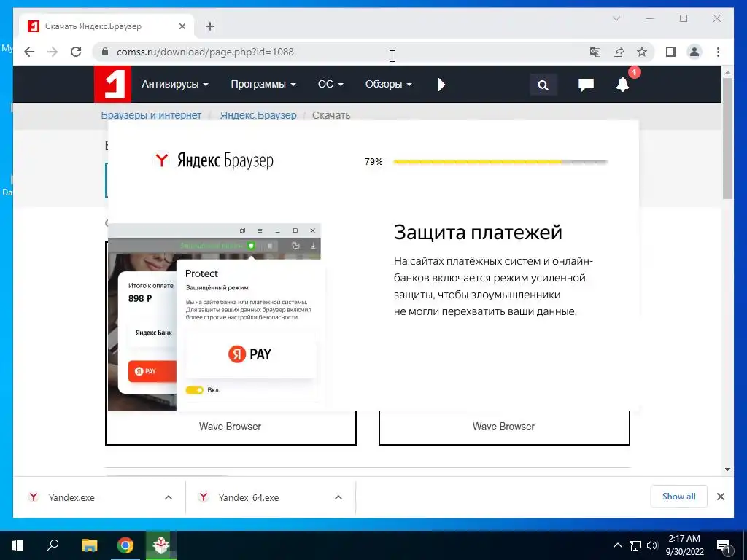The image size is (747, 560).
Task: Show hidden tray icons chevron
Action: click(617, 545)
